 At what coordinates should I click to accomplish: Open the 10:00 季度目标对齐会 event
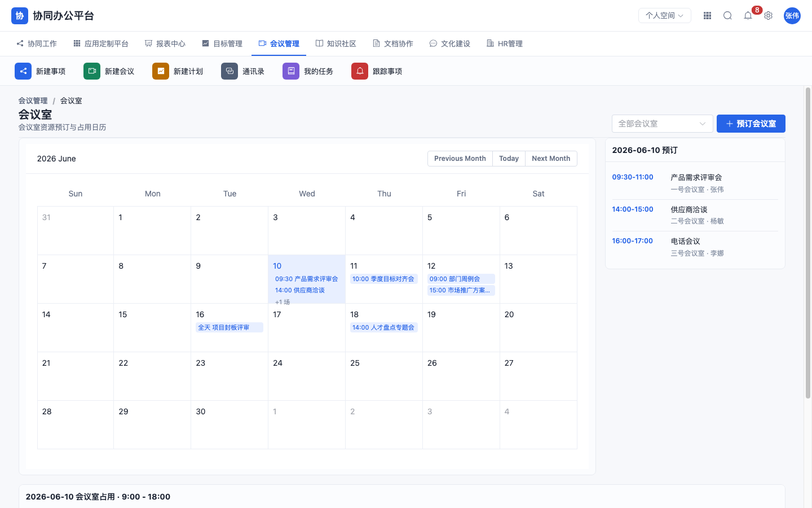click(x=384, y=279)
